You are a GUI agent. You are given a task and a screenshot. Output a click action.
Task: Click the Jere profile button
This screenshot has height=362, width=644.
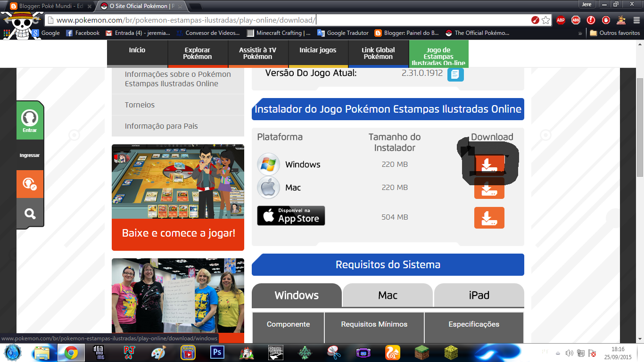[586, 4]
